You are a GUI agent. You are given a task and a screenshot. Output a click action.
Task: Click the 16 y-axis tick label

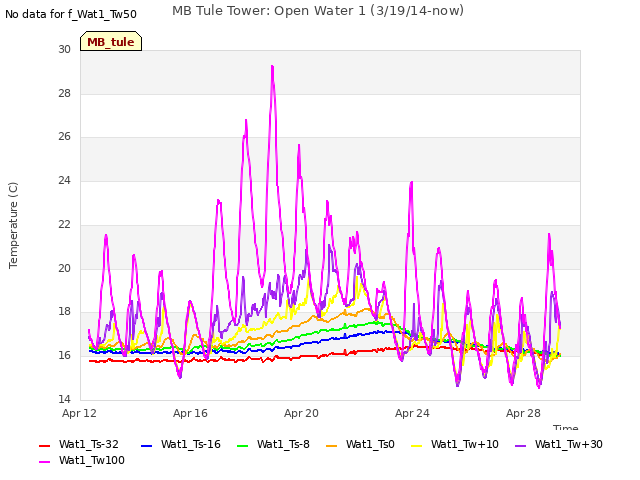coord(64,355)
